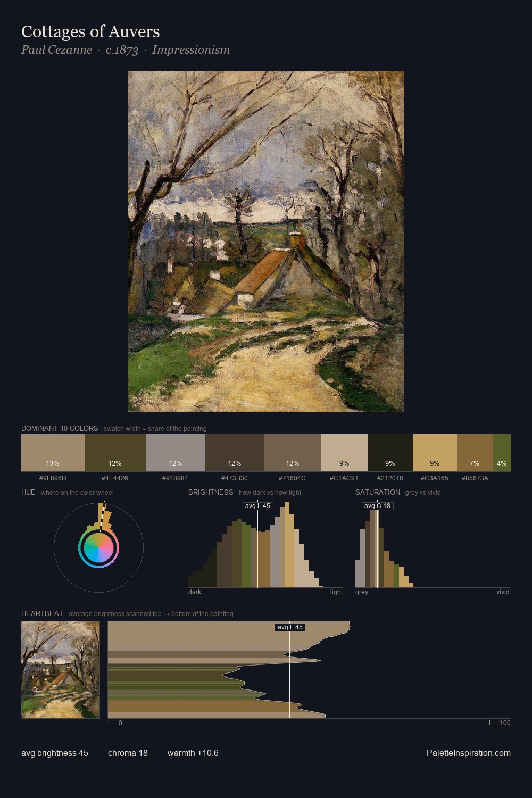Select the #71604C brown swatch
This screenshot has width=532, height=798.
tap(293, 453)
